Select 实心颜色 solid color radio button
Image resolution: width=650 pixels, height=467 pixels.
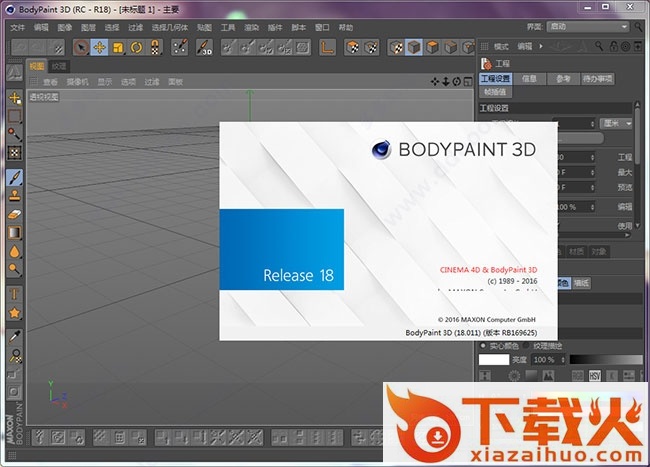[x=483, y=345]
